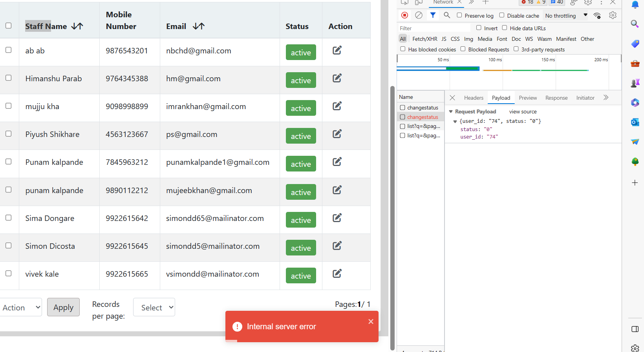This screenshot has width=644, height=352.
Task: Stop recording network log
Action: click(404, 15)
